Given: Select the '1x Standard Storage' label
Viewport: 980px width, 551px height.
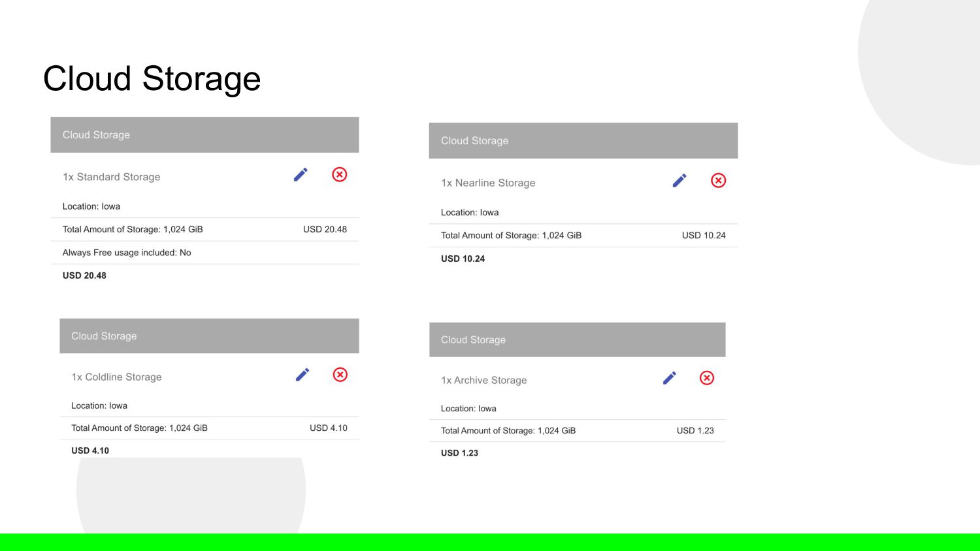Looking at the screenshot, I should pos(112,177).
